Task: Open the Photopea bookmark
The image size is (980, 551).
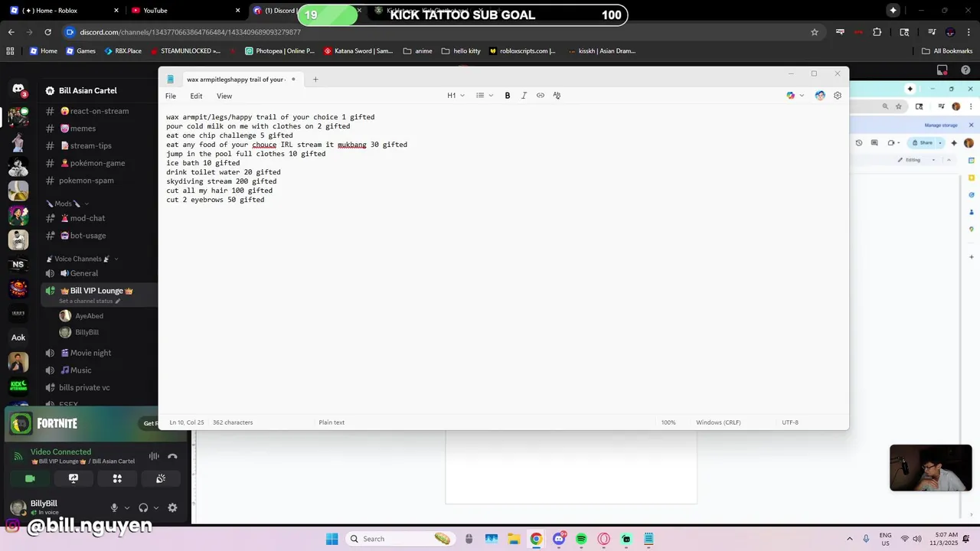Action: 279,51
